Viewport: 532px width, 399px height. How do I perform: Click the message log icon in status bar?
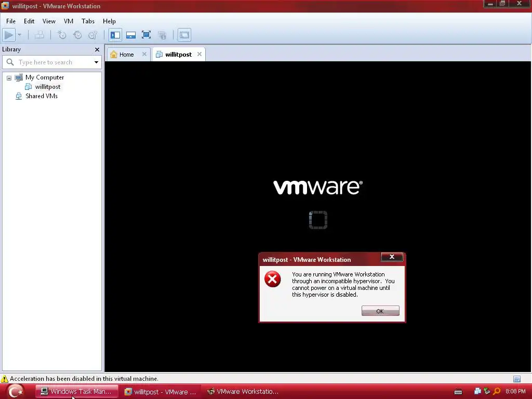pos(517,379)
